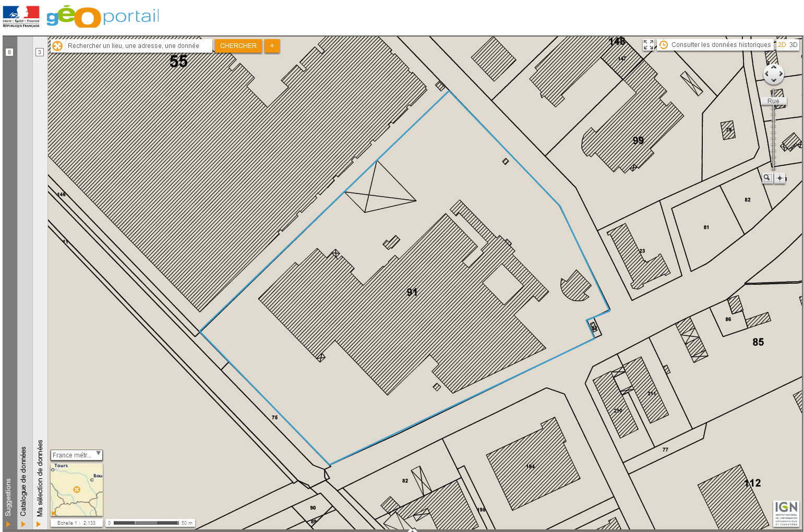Switch the map to 2D view
This screenshot has height=532, width=804.
[782, 45]
